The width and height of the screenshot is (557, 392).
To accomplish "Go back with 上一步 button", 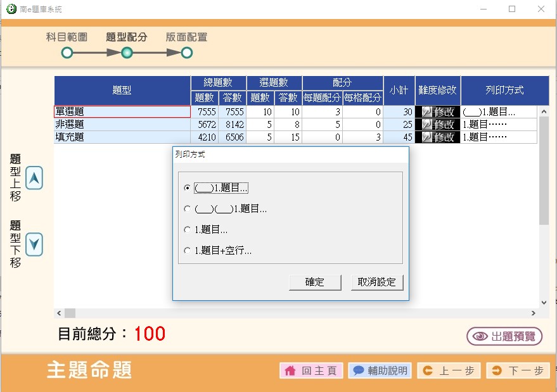I will click(x=449, y=371).
